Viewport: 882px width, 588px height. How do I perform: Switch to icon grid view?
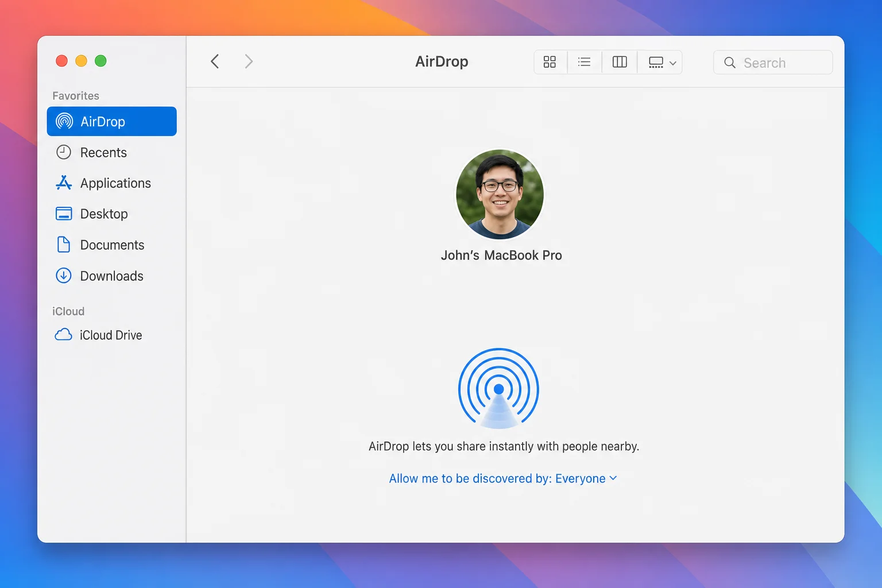coord(550,62)
